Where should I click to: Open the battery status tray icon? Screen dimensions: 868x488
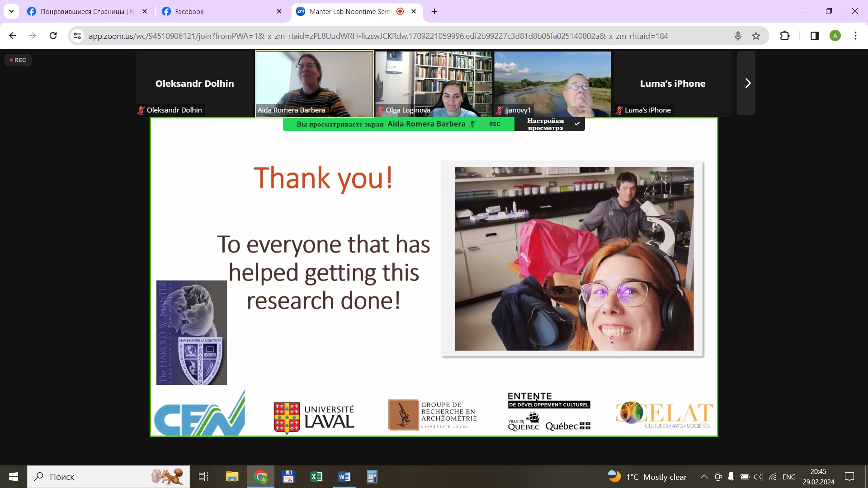coord(745,477)
